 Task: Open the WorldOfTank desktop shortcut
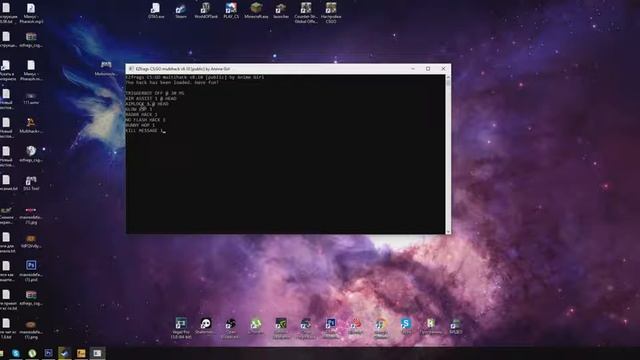[206, 11]
